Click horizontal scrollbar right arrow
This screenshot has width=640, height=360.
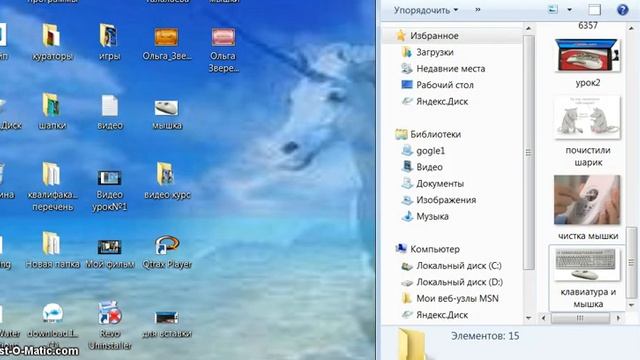pos(618,318)
